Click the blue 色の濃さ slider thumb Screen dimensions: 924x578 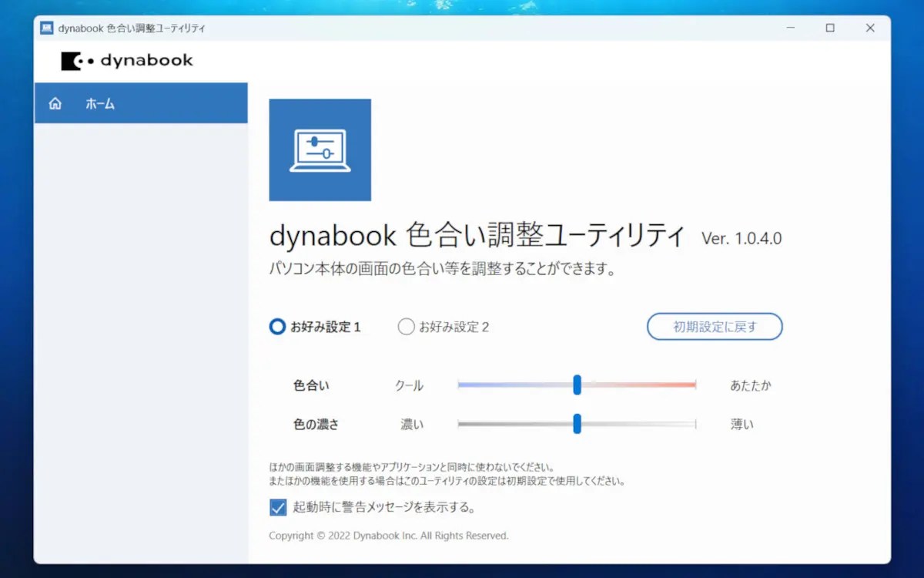(x=577, y=424)
